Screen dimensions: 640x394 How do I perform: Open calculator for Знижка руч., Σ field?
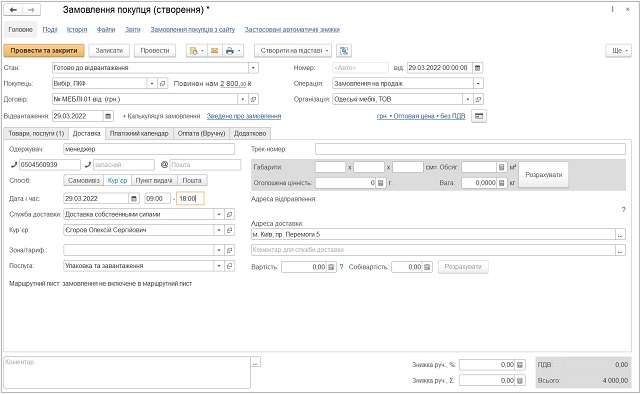(x=520, y=381)
